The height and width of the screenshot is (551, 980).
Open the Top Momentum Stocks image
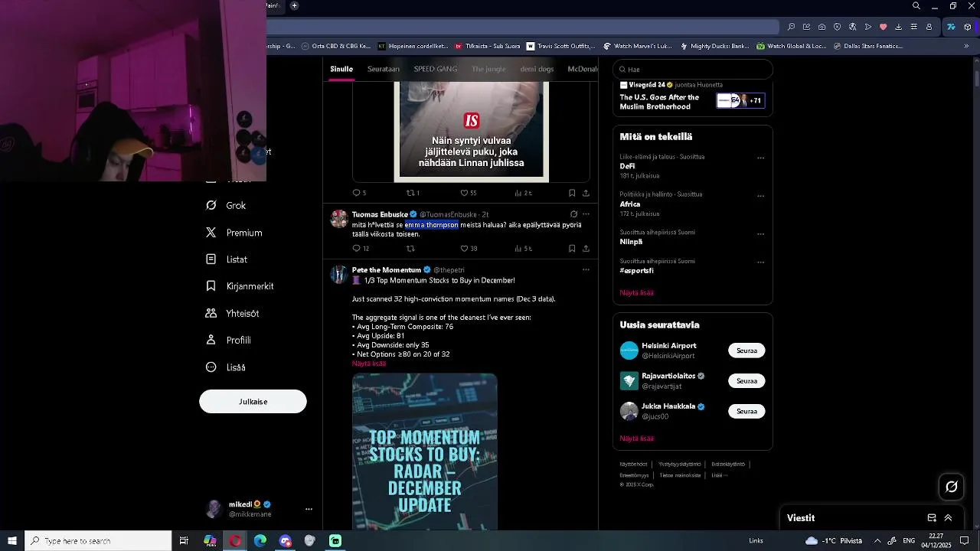(425, 452)
